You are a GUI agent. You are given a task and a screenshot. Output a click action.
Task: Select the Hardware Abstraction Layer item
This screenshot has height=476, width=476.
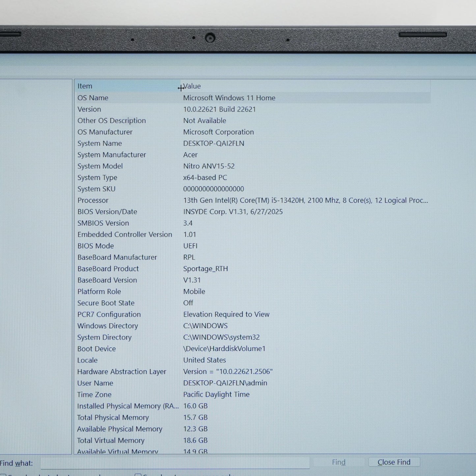click(x=122, y=372)
